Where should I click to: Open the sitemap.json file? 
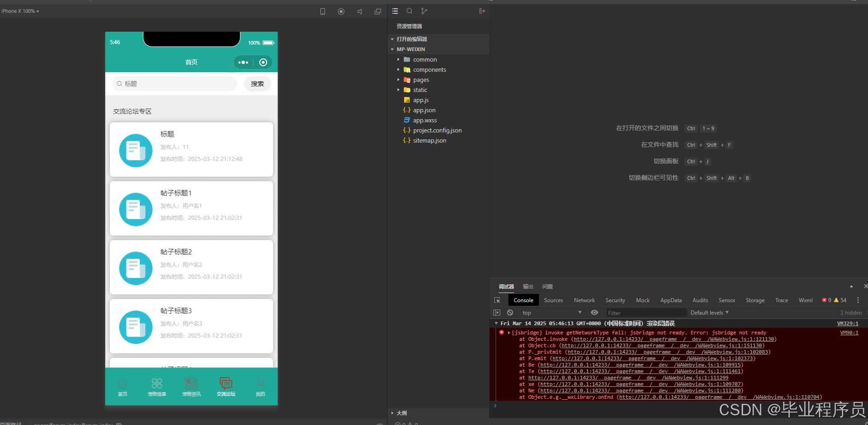(x=438, y=140)
